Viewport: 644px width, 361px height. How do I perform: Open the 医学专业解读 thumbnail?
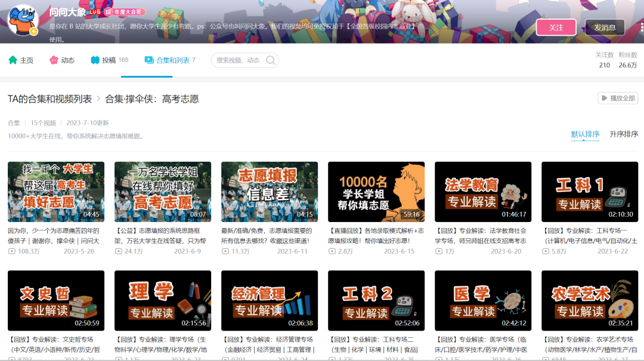pyautogui.click(x=483, y=301)
